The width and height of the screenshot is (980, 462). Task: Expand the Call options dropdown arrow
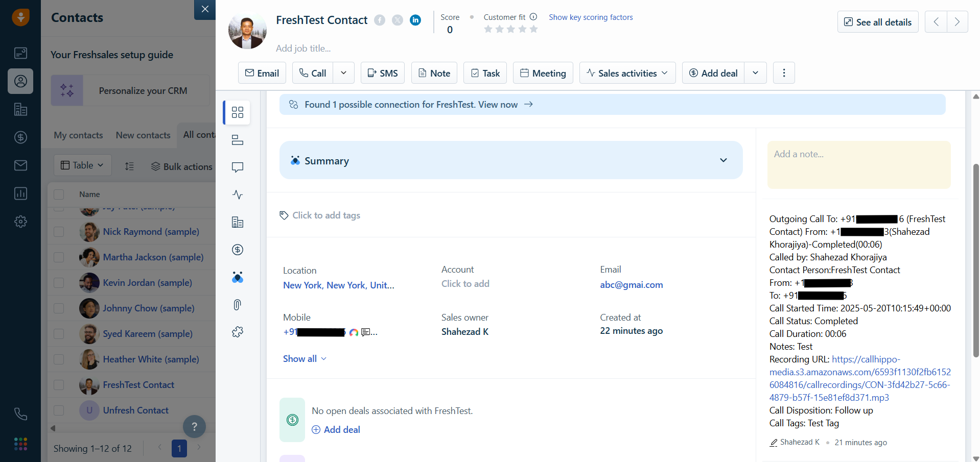[x=344, y=73]
